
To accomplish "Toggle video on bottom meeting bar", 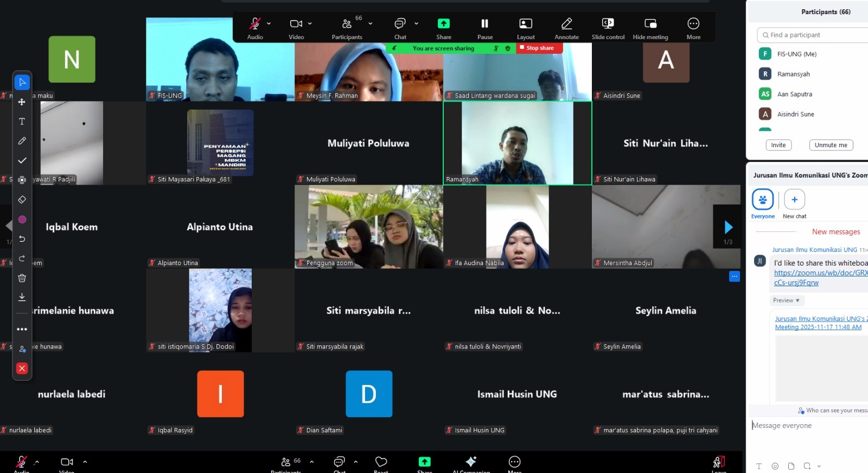I will (67, 463).
